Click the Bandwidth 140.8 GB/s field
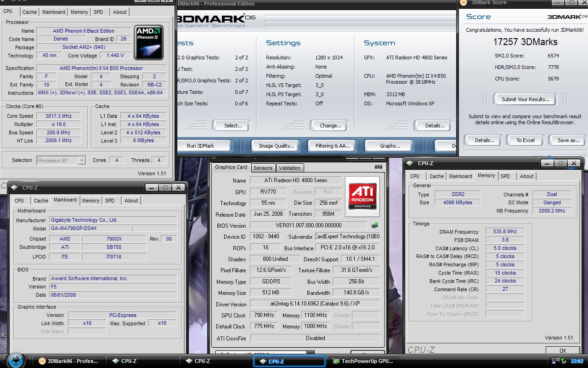This screenshot has width=588, height=368. (x=356, y=293)
